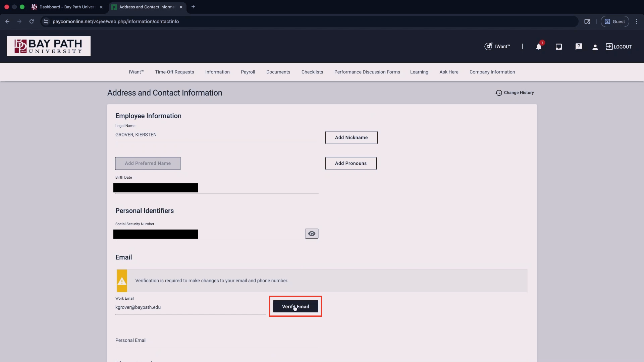Reveal Social Security Number with eye icon
The width and height of the screenshot is (644, 362).
coord(311,234)
